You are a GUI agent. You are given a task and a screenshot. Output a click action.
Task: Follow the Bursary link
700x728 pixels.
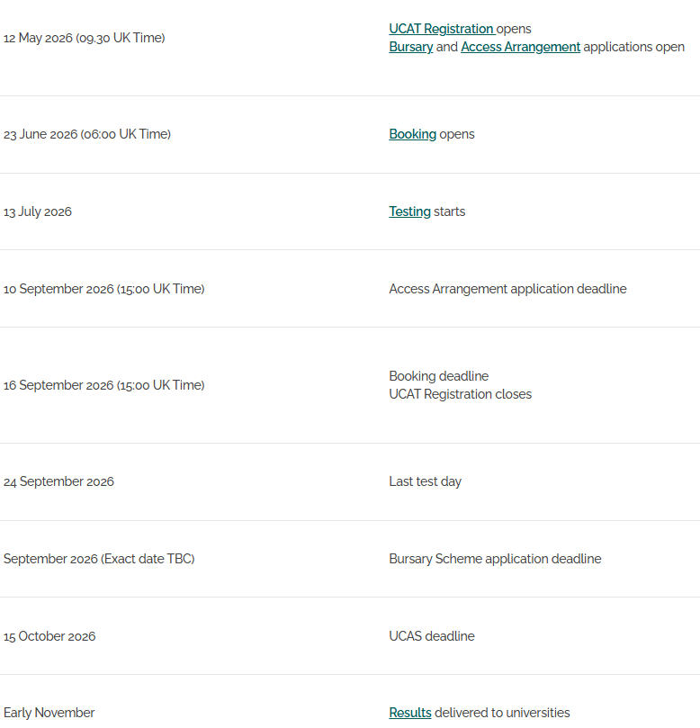click(410, 47)
